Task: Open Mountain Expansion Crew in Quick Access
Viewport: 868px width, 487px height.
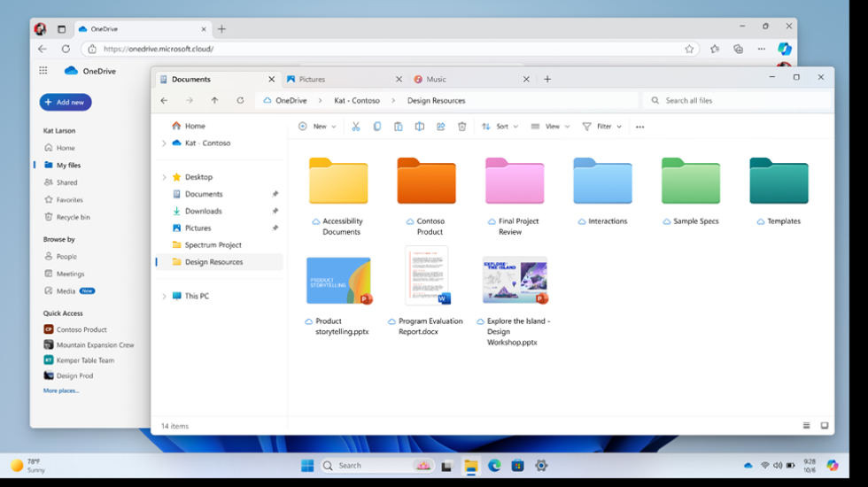Action: click(89, 344)
